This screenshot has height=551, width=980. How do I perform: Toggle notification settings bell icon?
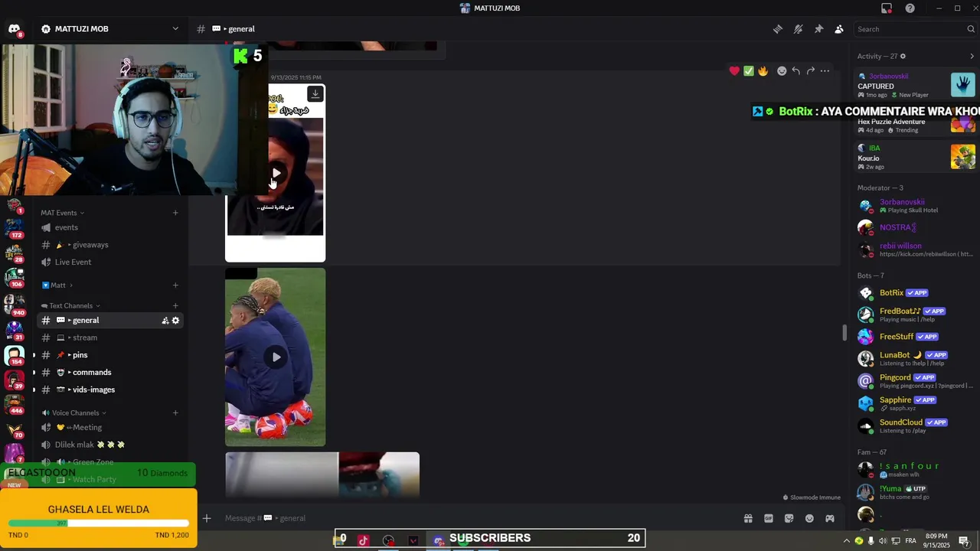(798, 29)
